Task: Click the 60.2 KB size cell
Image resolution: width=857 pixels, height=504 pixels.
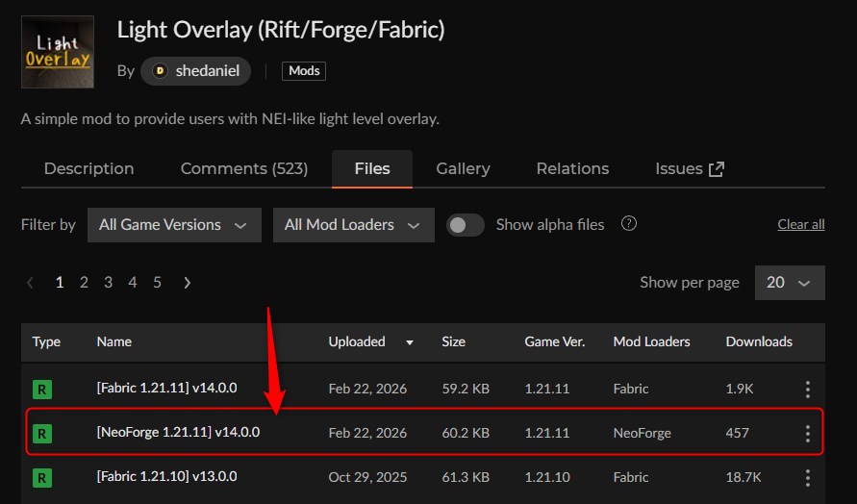Action: (466, 433)
